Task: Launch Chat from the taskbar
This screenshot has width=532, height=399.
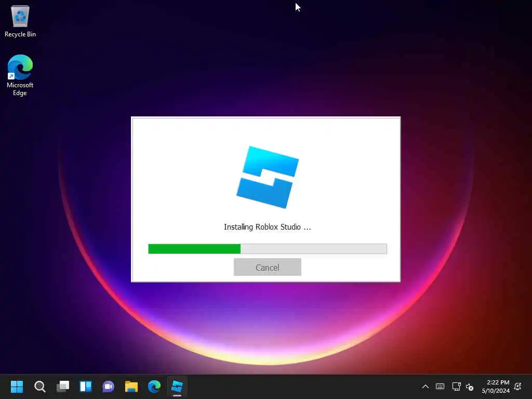Action: (x=108, y=387)
